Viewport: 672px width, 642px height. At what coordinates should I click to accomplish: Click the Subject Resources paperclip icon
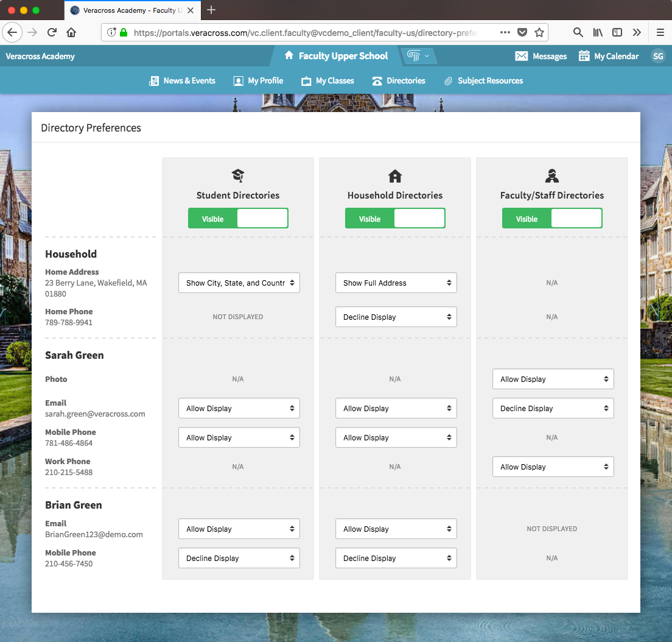click(449, 80)
